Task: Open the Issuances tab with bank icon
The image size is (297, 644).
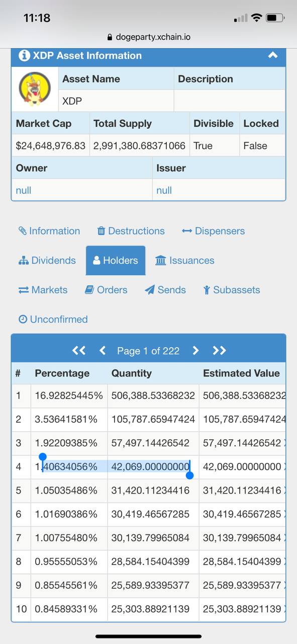Action: (184, 260)
